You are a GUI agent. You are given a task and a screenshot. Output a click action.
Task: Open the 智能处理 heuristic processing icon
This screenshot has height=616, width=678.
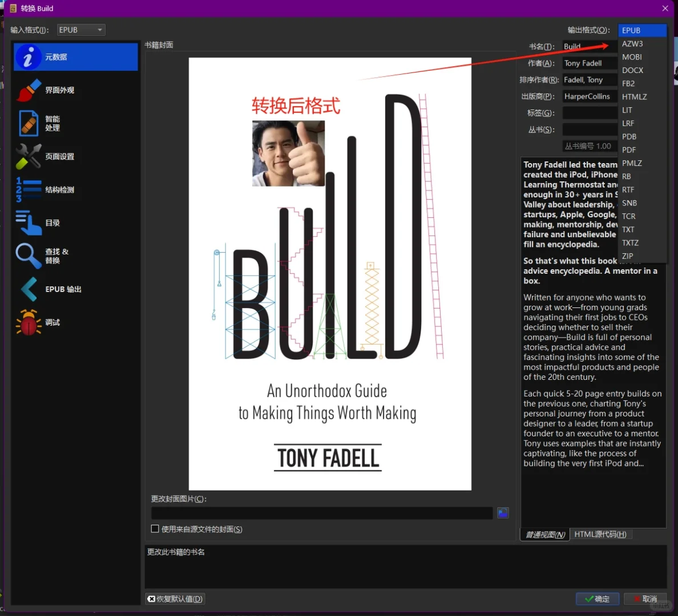click(x=29, y=123)
